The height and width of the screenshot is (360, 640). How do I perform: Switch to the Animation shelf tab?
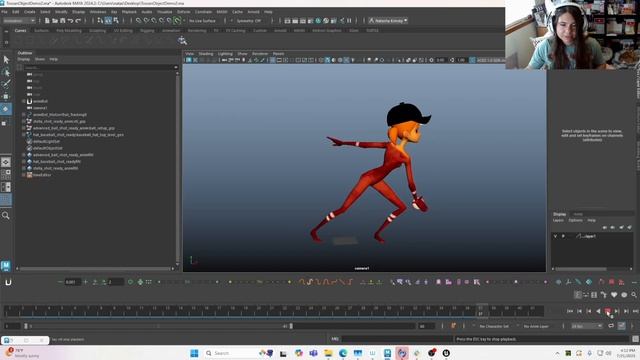tap(171, 31)
